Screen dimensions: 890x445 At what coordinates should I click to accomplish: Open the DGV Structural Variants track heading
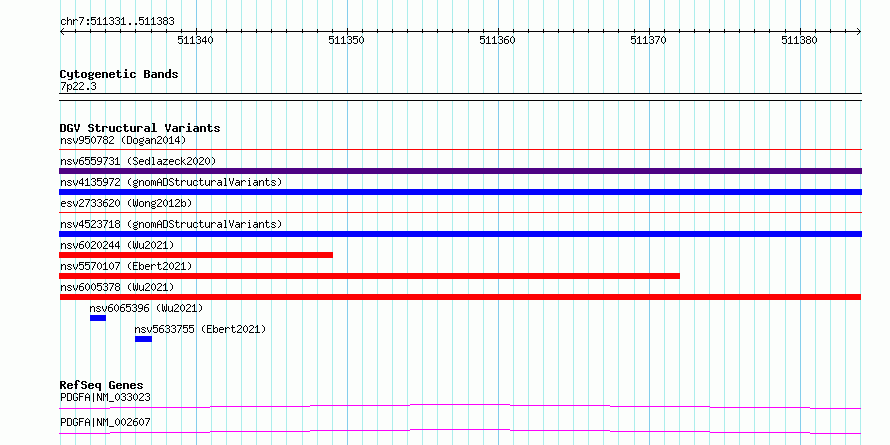[x=140, y=128]
